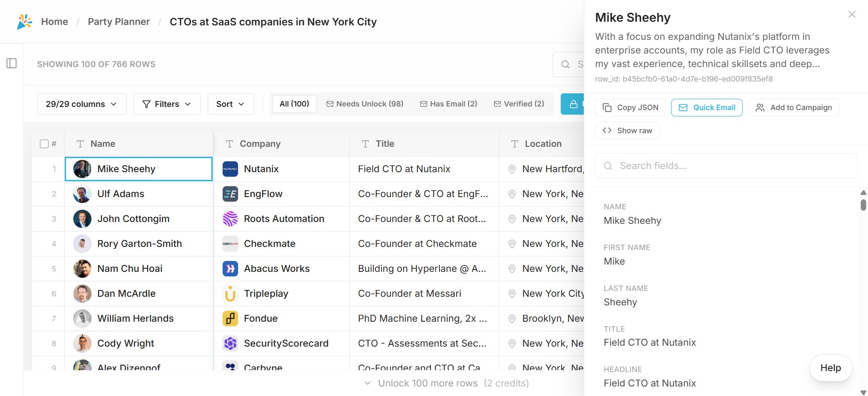Click the detail panel scrollbar thumb
Screen dimensions: 868x396
pyautogui.click(x=863, y=204)
